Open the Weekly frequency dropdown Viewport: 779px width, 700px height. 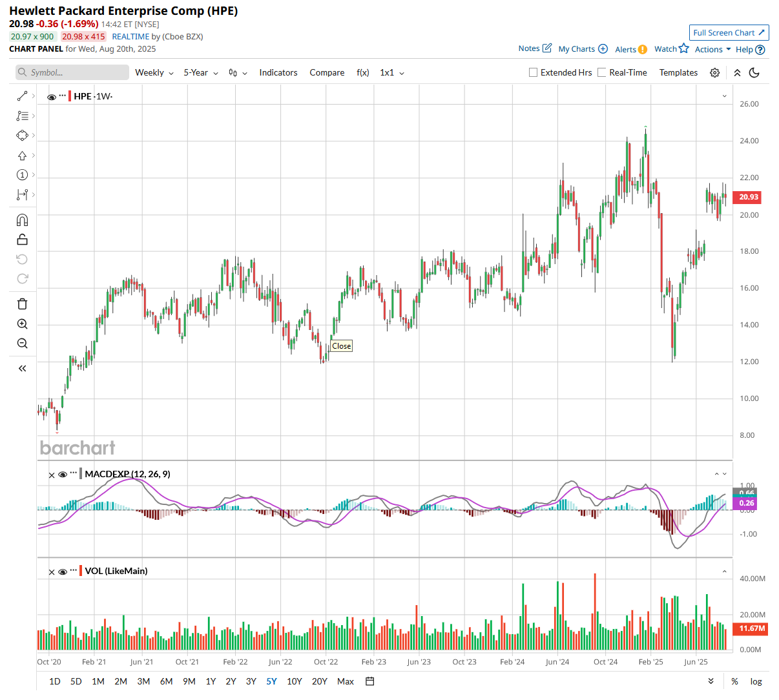pos(154,73)
